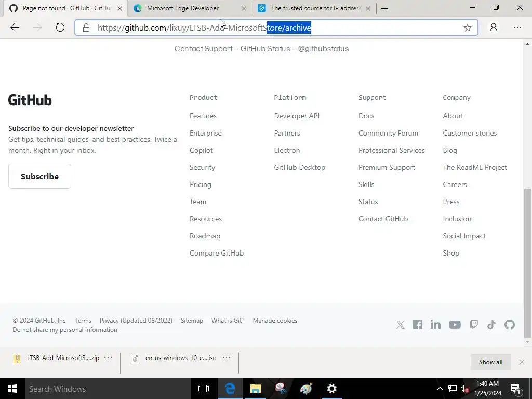Open the GitHub Desktop link
This screenshot has width=532, height=399.
pyautogui.click(x=300, y=167)
